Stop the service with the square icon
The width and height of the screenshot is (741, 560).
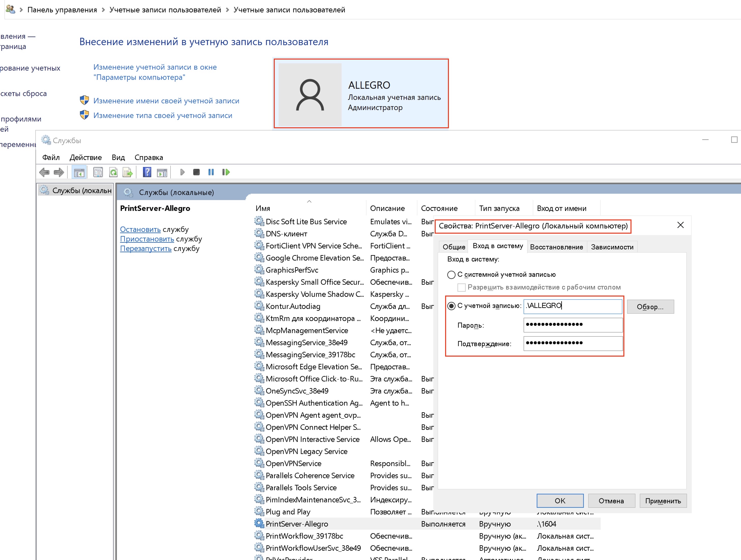196,172
